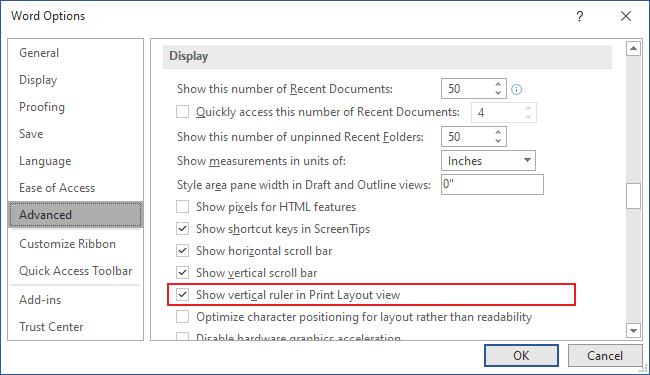Click the Display section header
Screen dimensions: 650x375
click(x=387, y=56)
